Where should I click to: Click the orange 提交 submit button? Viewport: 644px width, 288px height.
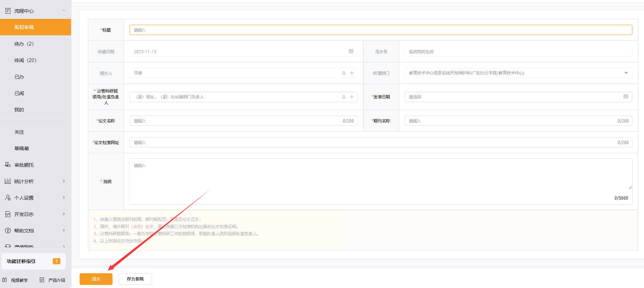click(96, 279)
